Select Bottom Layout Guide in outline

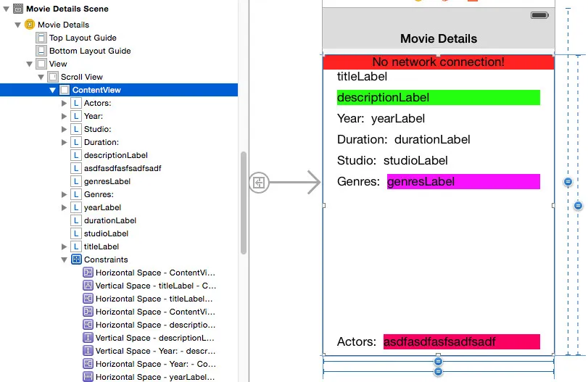click(x=90, y=51)
